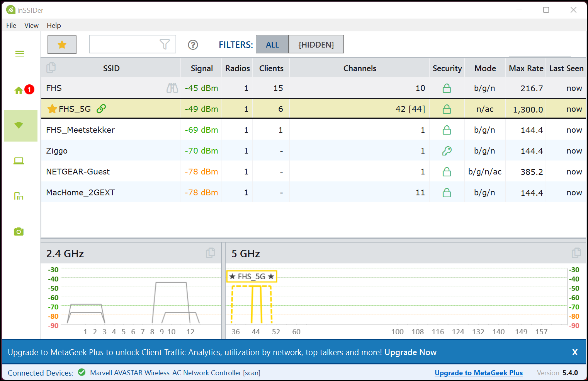588x381 pixels.
Task: Sort by Mode column header
Action: click(x=485, y=68)
